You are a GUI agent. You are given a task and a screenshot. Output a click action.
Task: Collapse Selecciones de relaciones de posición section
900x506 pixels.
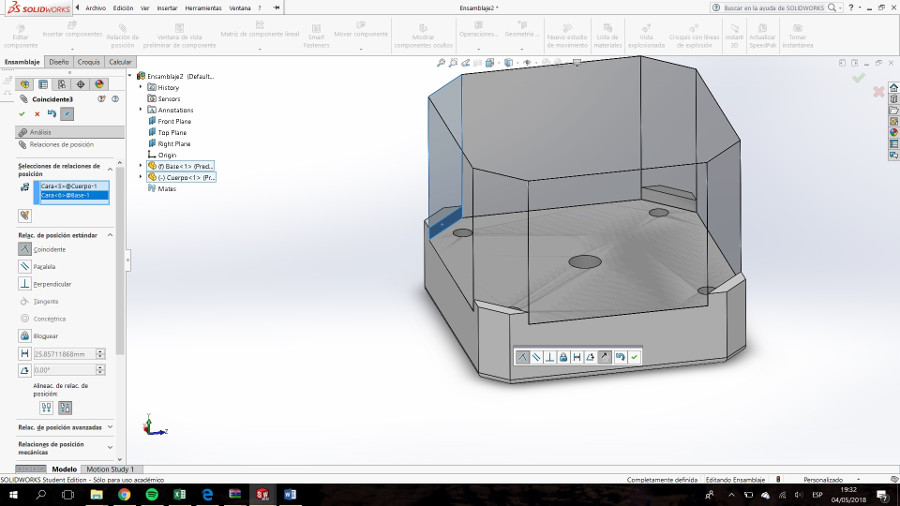pos(110,169)
